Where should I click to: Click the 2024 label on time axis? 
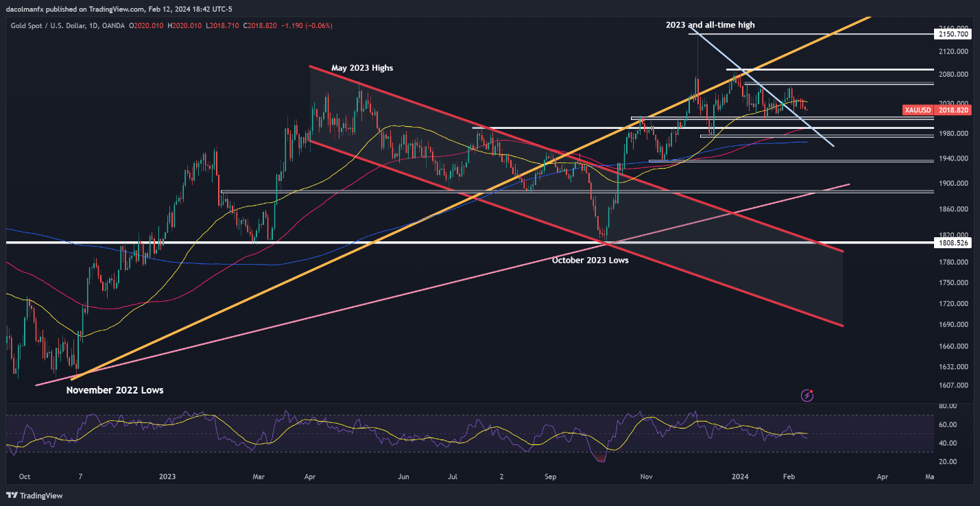pos(740,475)
